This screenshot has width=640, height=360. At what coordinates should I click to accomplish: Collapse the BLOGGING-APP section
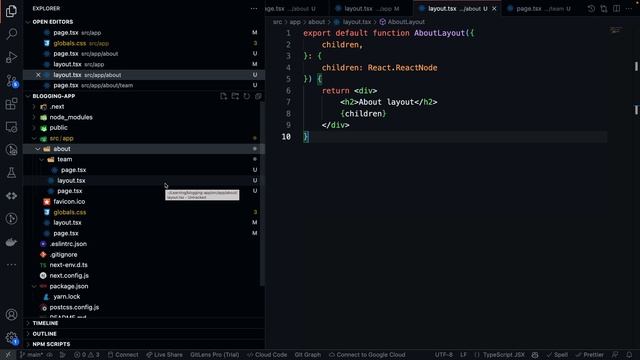[x=28, y=96]
